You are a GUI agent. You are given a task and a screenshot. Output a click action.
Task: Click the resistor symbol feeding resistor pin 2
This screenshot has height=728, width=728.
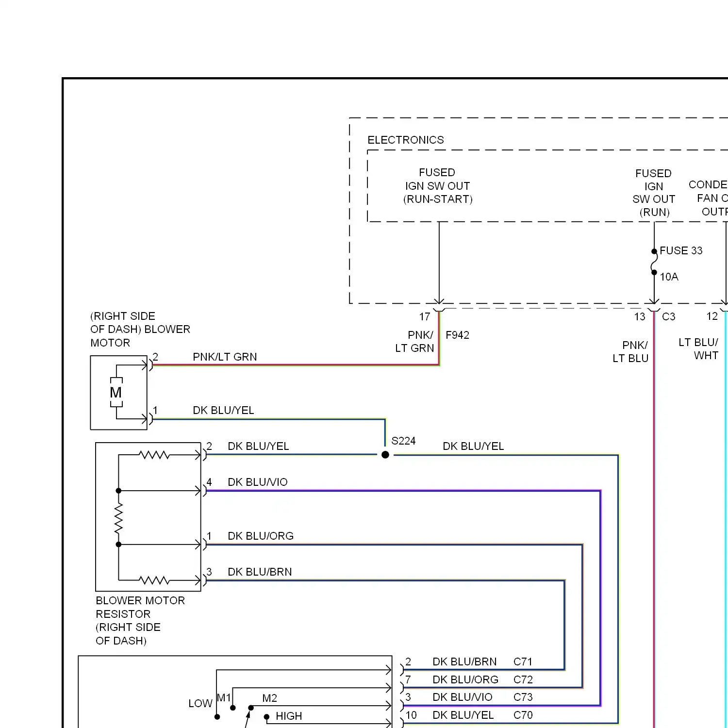pyautogui.click(x=154, y=455)
